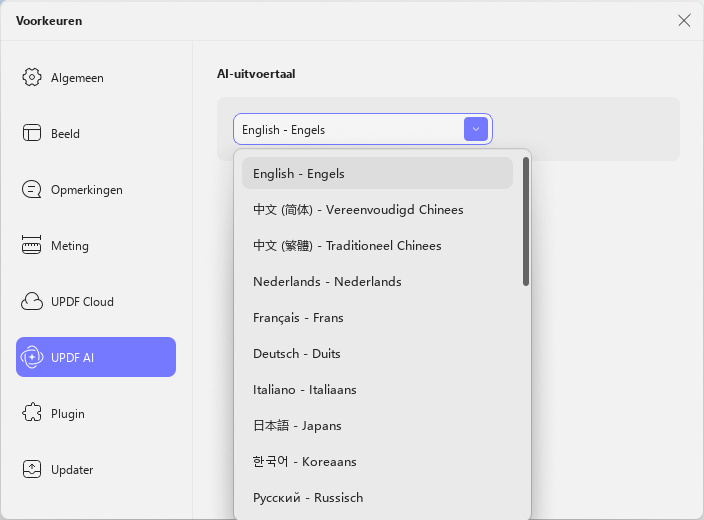Click the language list scrollbar thumb
The width and height of the screenshot is (704, 520).
[x=526, y=221]
